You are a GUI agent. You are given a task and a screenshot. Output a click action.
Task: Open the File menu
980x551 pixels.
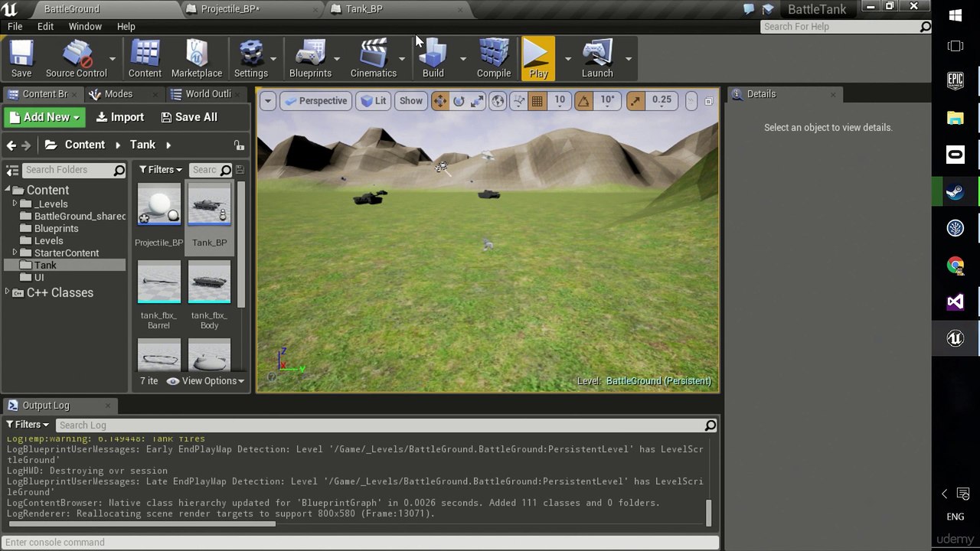(x=15, y=27)
